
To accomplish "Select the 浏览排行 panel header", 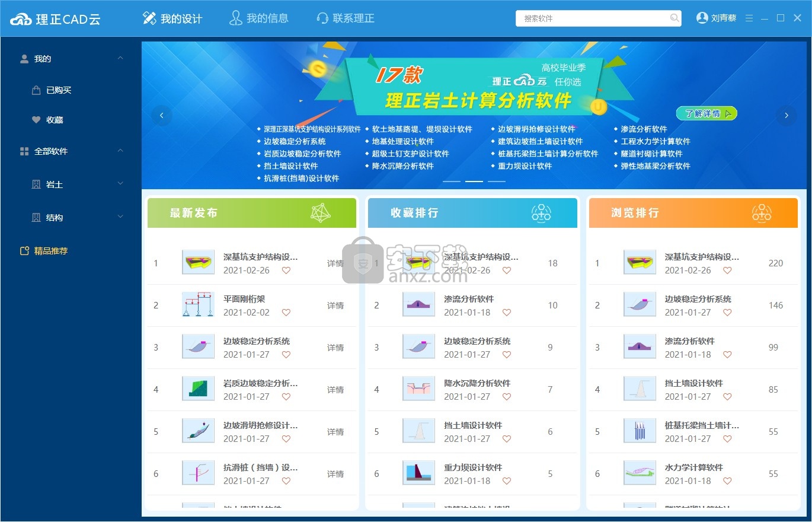I will pyautogui.click(x=693, y=213).
